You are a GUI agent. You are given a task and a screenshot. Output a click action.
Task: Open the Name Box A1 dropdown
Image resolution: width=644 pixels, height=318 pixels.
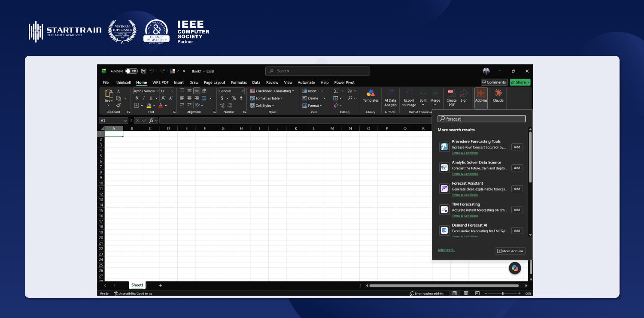coord(125,121)
